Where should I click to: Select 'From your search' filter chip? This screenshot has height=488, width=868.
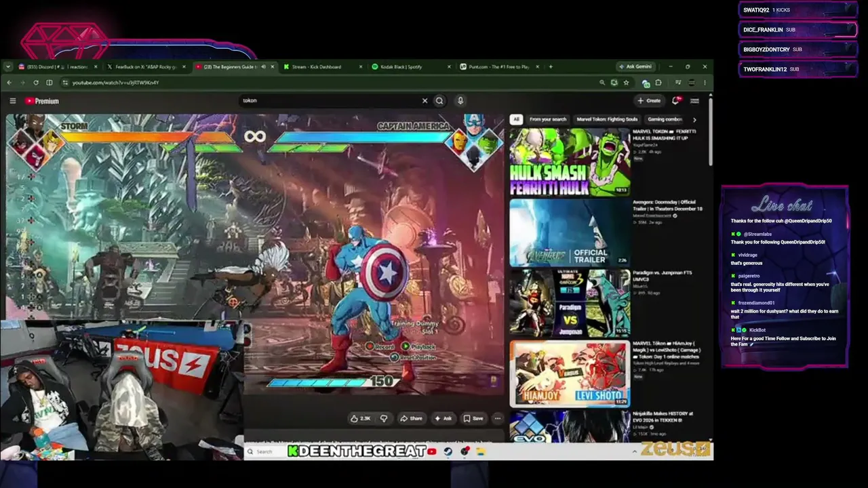tap(547, 119)
